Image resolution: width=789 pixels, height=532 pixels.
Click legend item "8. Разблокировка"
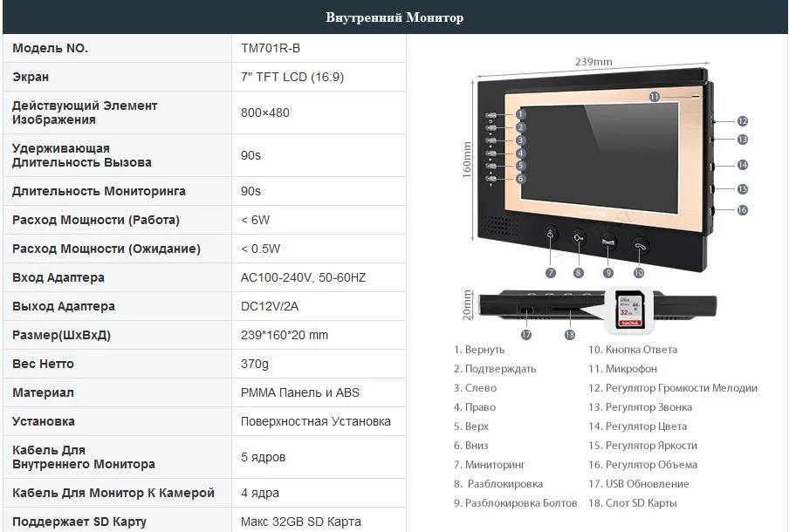[498, 484]
